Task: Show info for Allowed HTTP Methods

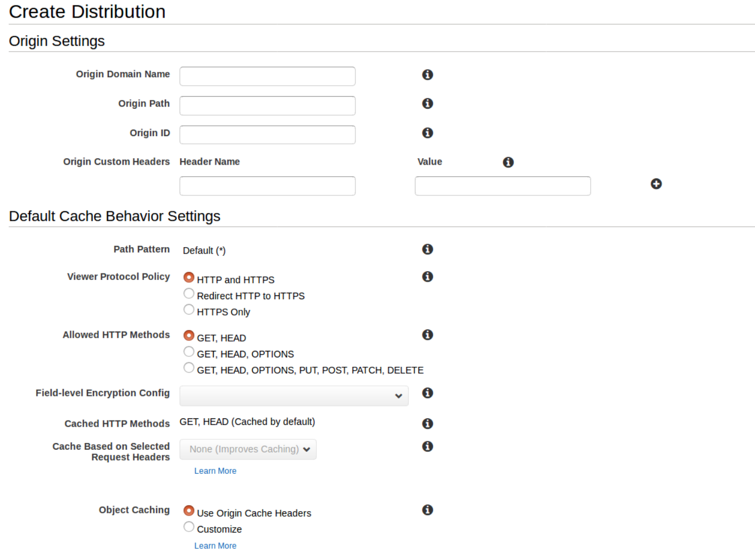Action: click(428, 335)
